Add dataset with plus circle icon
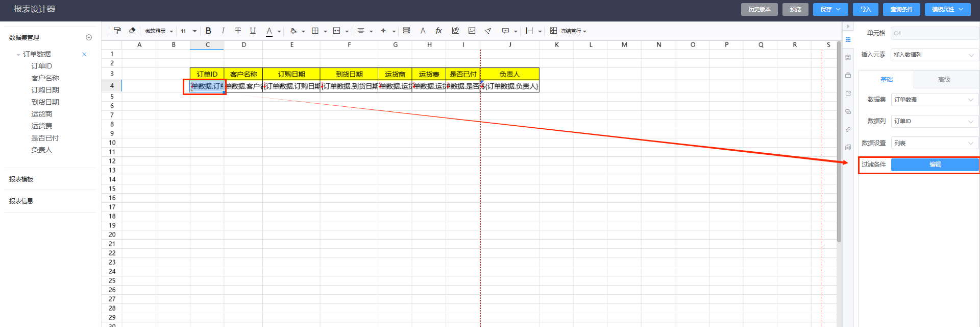980x327 pixels. [x=89, y=37]
